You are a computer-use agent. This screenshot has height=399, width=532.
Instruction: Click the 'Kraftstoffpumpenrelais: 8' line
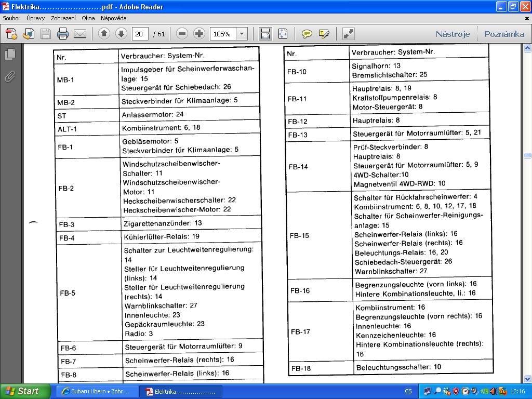pos(395,98)
